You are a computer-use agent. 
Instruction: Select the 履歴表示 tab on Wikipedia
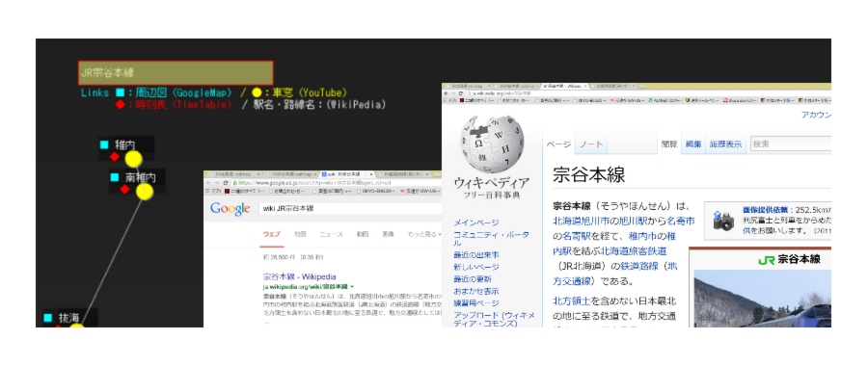[x=725, y=144]
